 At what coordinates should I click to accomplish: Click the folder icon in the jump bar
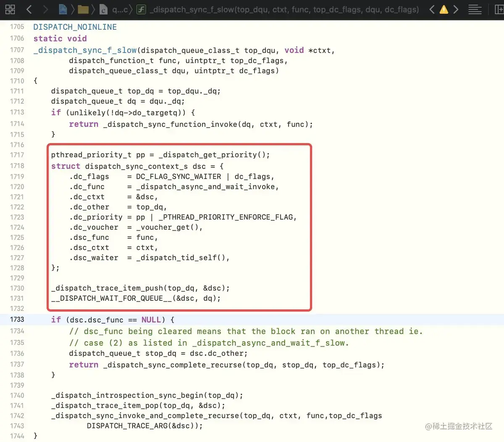83,9
